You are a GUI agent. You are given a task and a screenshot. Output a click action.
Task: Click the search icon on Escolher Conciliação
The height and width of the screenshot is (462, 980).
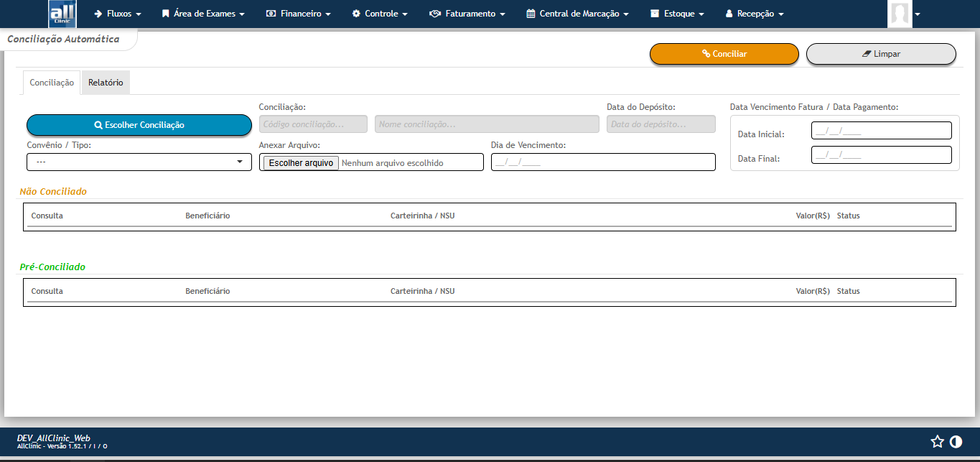(x=98, y=125)
